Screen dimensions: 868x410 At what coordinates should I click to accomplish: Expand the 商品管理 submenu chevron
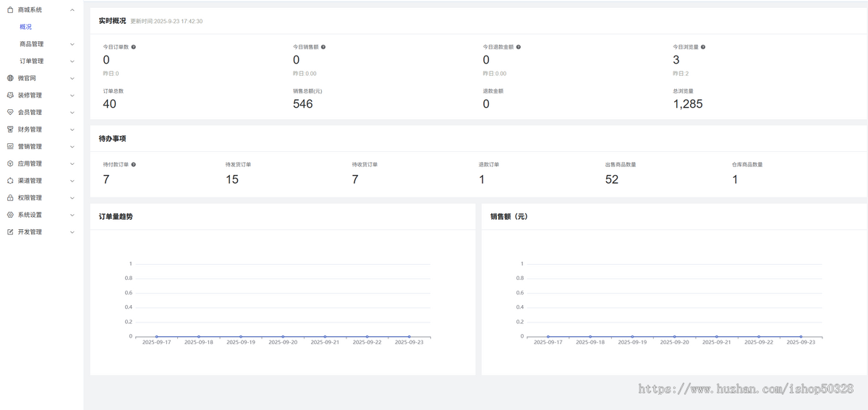pyautogui.click(x=72, y=44)
